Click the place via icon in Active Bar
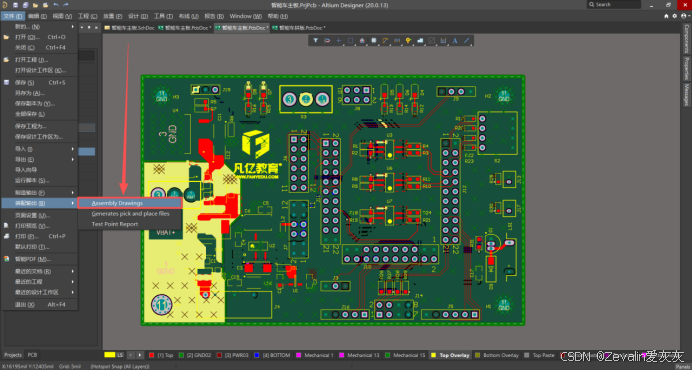Screen dimensions: 692x371 pyautogui.click(x=408, y=41)
